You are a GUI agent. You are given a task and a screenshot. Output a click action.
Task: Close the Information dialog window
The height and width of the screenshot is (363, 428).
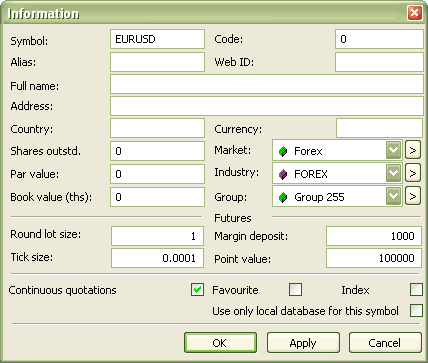click(x=414, y=13)
